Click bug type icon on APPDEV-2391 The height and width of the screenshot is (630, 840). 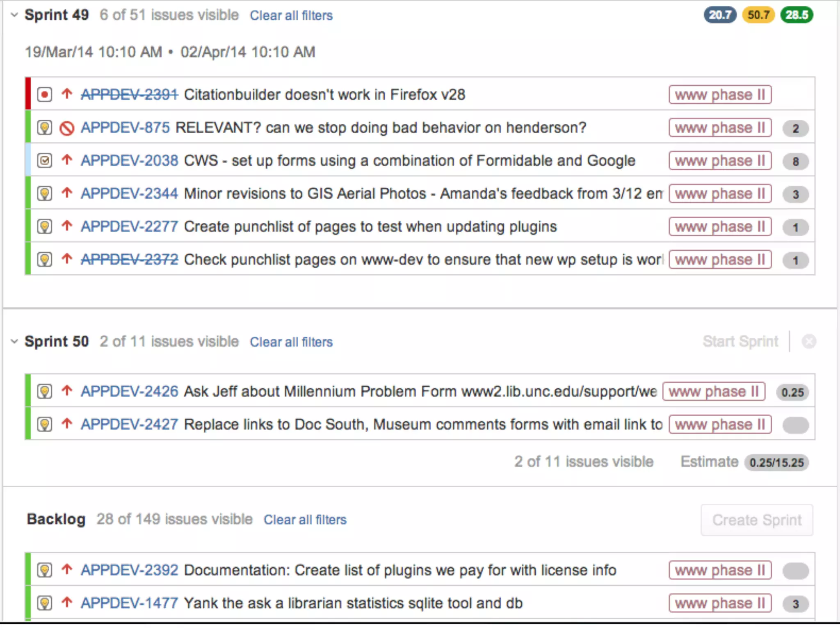pyautogui.click(x=44, y=95)
